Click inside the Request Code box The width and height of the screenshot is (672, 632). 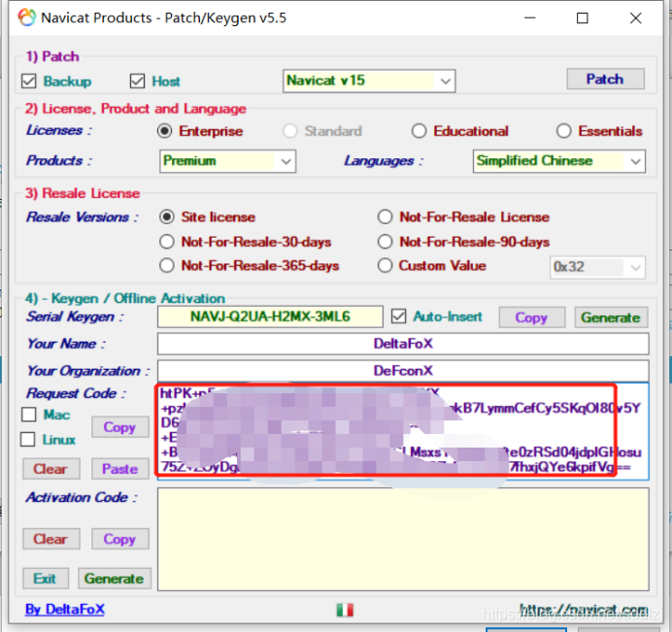(403, 431)
